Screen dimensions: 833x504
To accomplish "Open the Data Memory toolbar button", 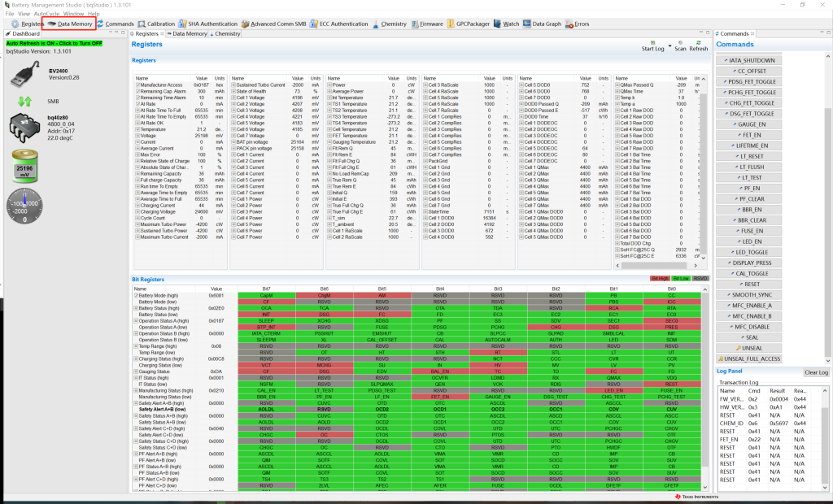I will tap(71, 24).
